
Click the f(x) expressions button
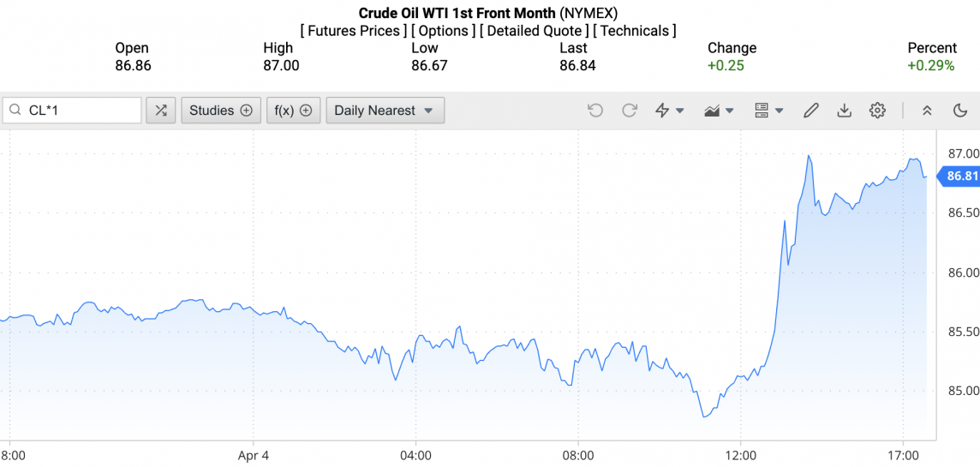[x=293, y=111]
